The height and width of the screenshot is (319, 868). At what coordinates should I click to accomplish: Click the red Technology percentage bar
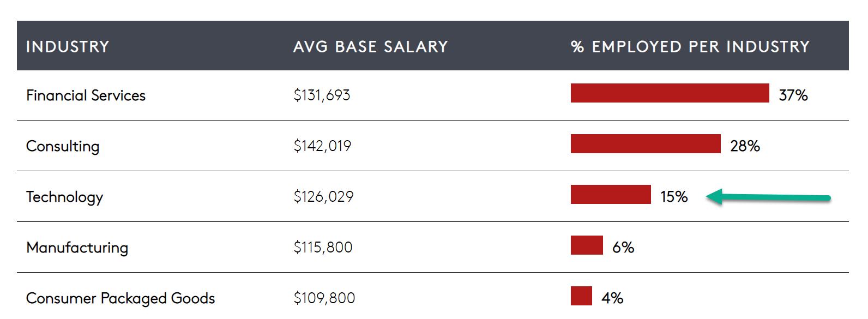pos(611,195)
